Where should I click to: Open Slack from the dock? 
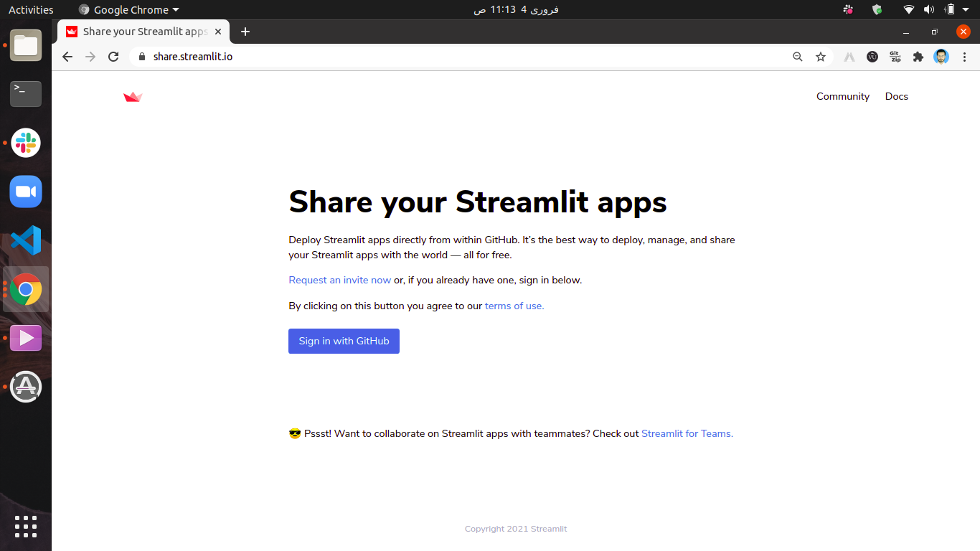tap(26, 143)
